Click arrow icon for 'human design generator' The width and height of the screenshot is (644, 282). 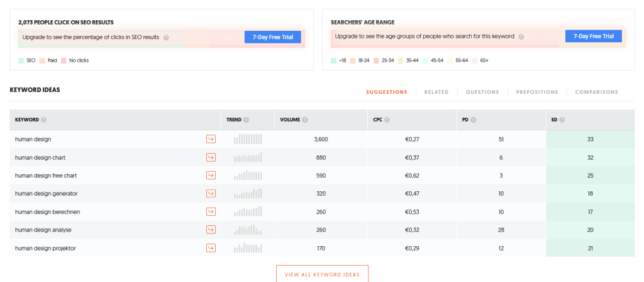coord(211,194)
